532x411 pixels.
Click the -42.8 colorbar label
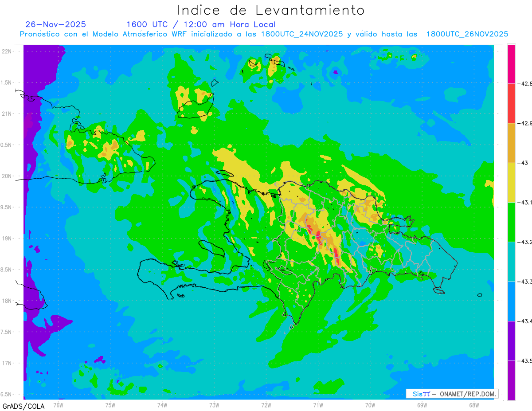coord(524,83)
